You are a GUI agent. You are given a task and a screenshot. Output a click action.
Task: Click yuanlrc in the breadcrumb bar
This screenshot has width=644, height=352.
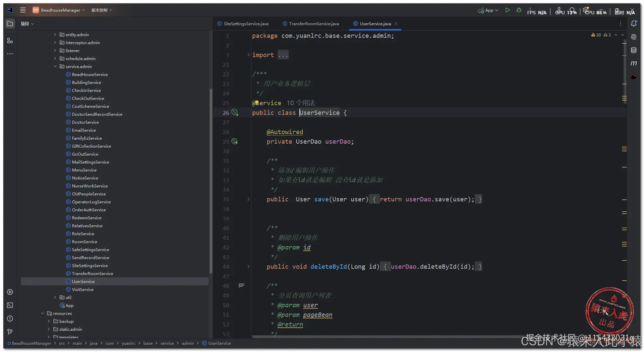pos(128,343)
